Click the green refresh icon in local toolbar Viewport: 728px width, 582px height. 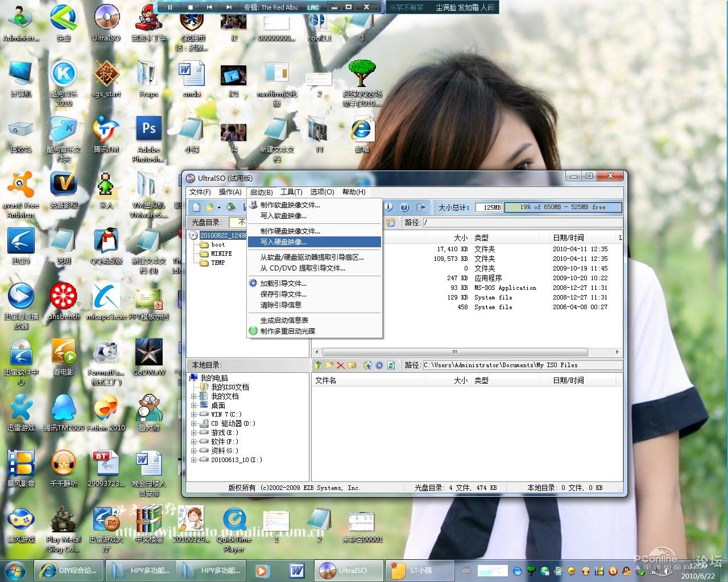pos(391,365)
